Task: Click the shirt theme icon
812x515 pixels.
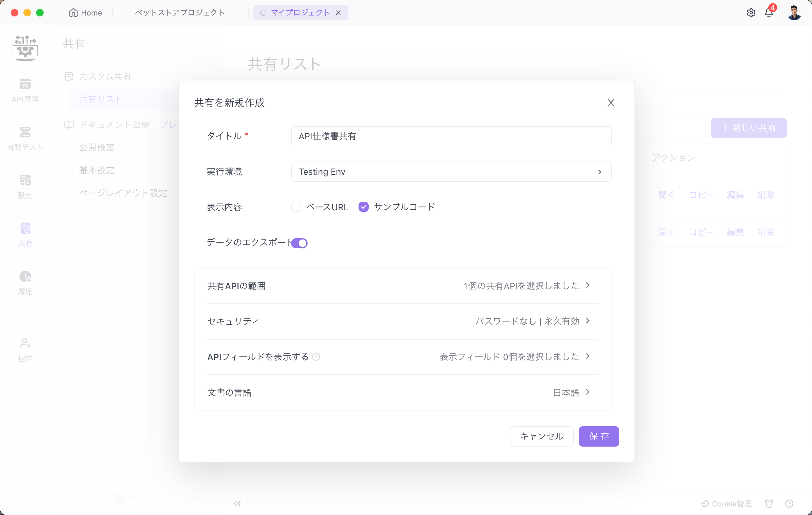Action: tap(769, 504)
